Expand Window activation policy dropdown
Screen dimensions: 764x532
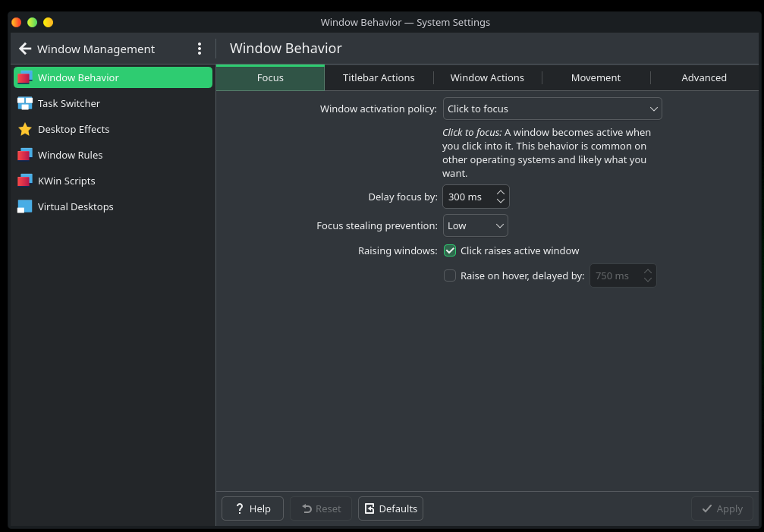552,109
